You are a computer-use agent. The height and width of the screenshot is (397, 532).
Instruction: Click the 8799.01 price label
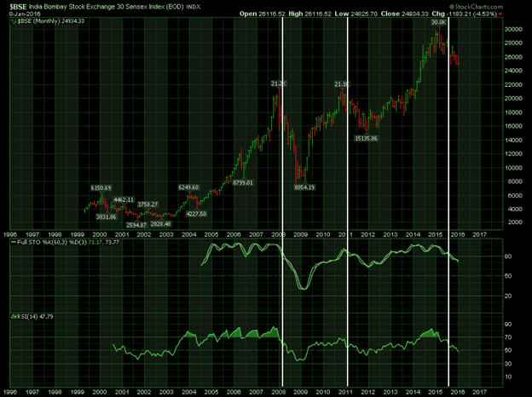click(x=243, y=182)
